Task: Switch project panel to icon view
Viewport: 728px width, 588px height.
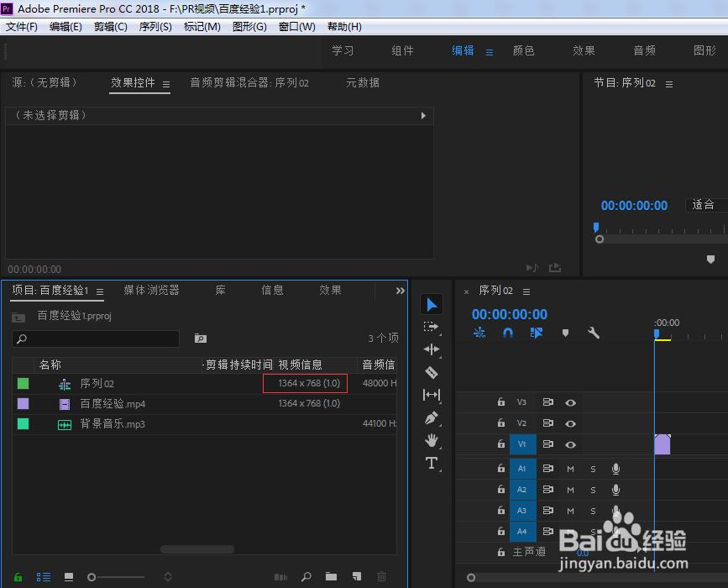Action: (x=69, y=577)
